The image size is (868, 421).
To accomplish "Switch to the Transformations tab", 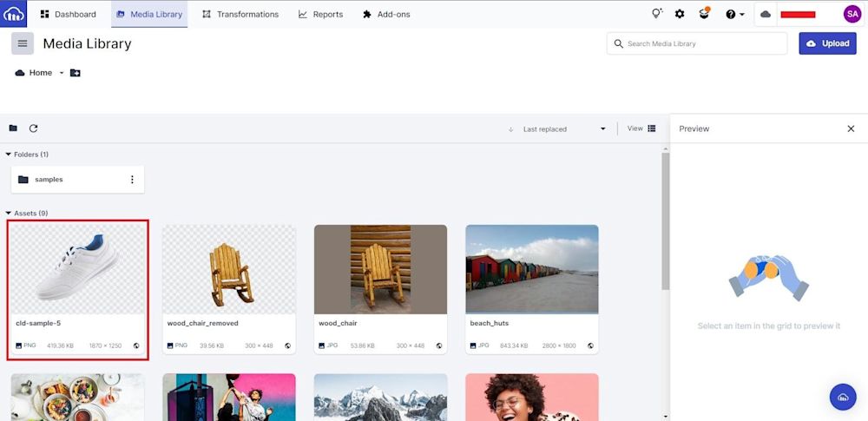I will (x=240, y=14).
